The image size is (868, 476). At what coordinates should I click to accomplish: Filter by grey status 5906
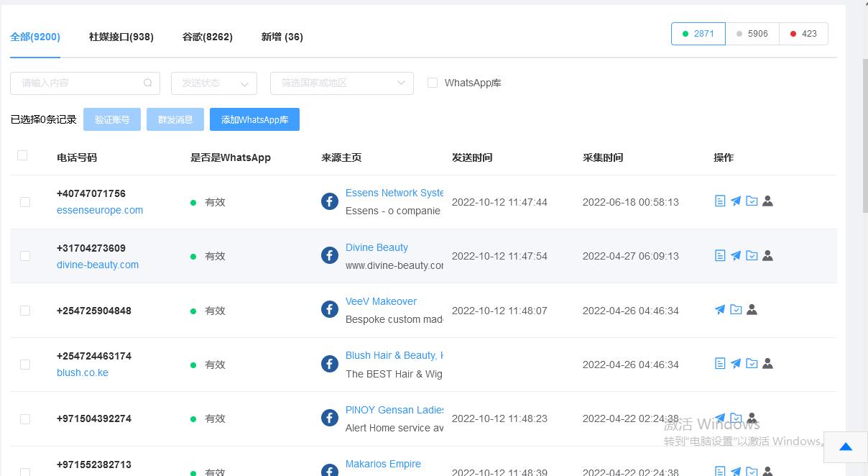coord(752,34)
